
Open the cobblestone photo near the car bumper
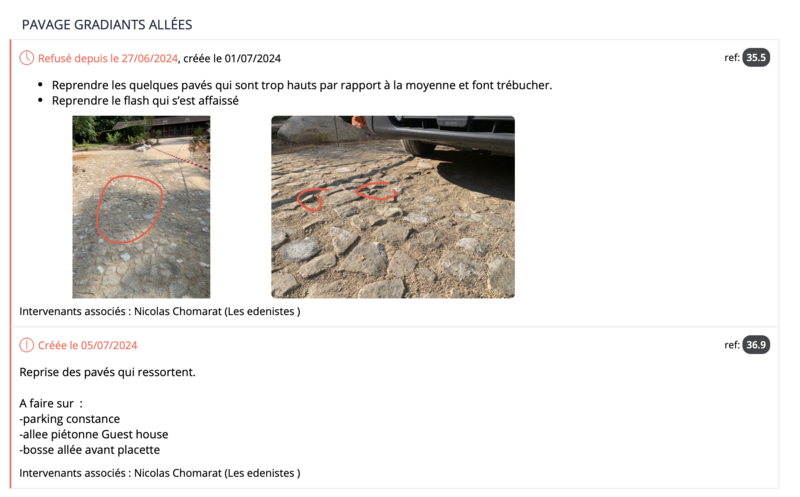pos(393,207)
